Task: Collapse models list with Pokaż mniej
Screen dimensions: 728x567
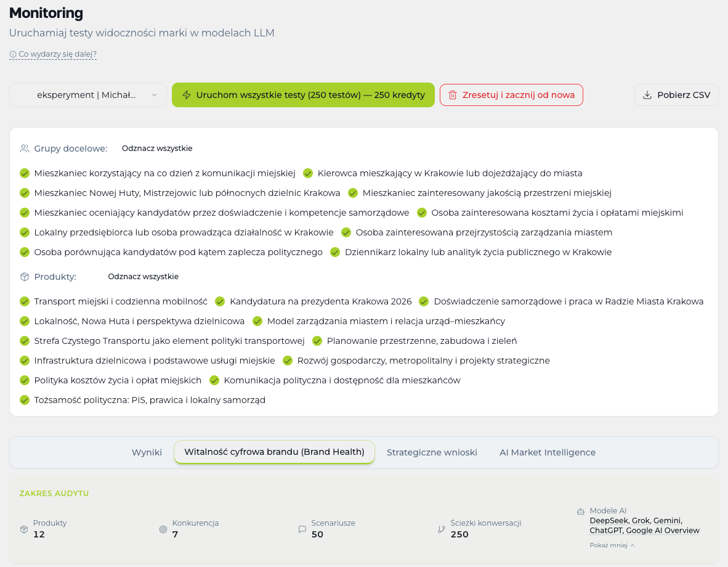Action: 612,545
